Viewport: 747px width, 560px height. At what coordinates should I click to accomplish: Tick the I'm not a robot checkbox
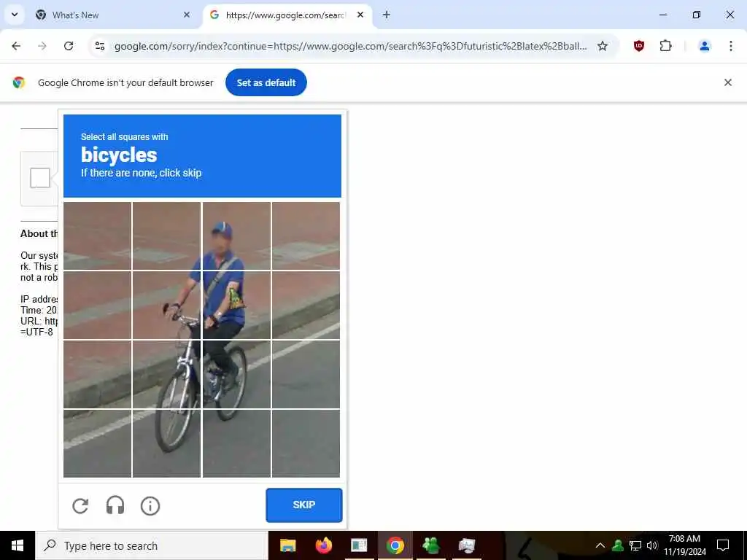pyautogui.click(x=40, y=178)
